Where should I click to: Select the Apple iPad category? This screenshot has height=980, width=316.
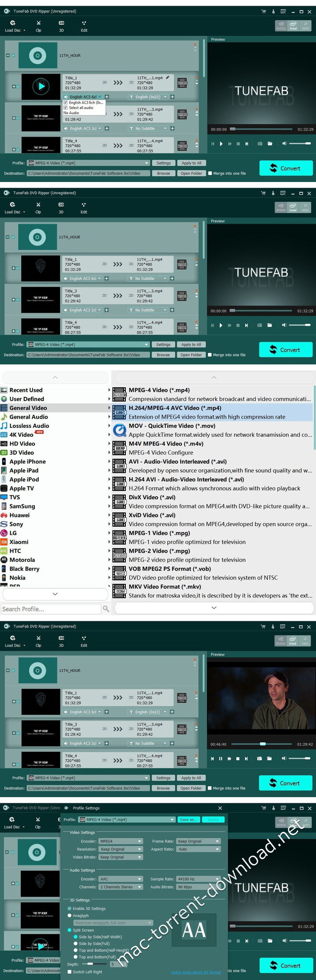[24, 471]
